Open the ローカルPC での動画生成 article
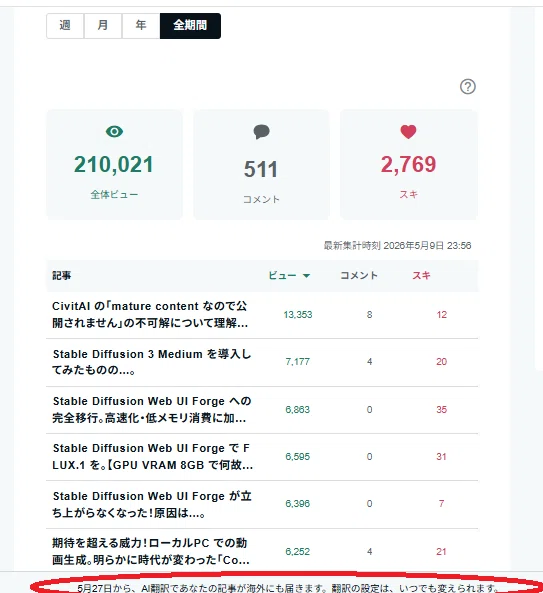 150,551
